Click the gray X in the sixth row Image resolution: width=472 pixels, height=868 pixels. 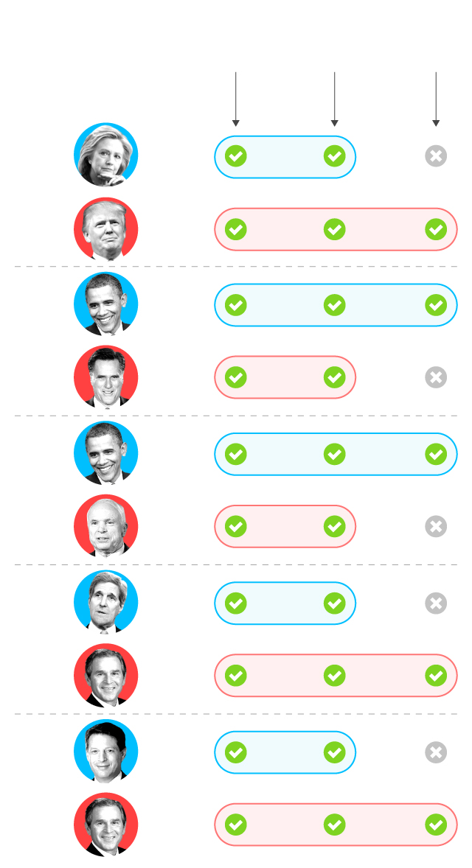(x=436, y=526)
